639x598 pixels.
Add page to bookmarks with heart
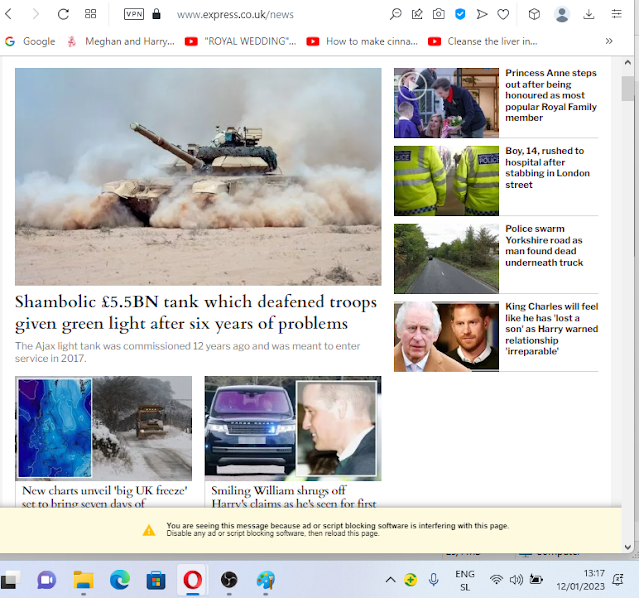(503, 15)
